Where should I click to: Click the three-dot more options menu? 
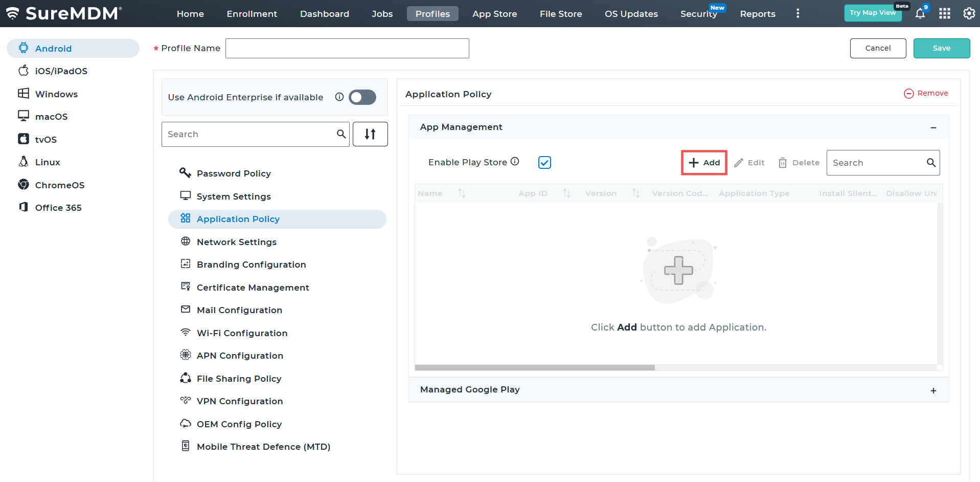click(x=797, y=14)
